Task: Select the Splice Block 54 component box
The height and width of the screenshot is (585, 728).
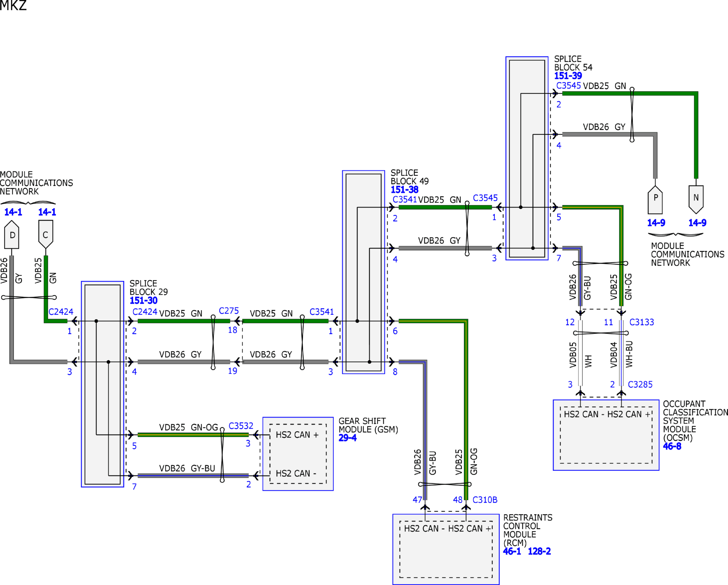Action: pos(527,158)
